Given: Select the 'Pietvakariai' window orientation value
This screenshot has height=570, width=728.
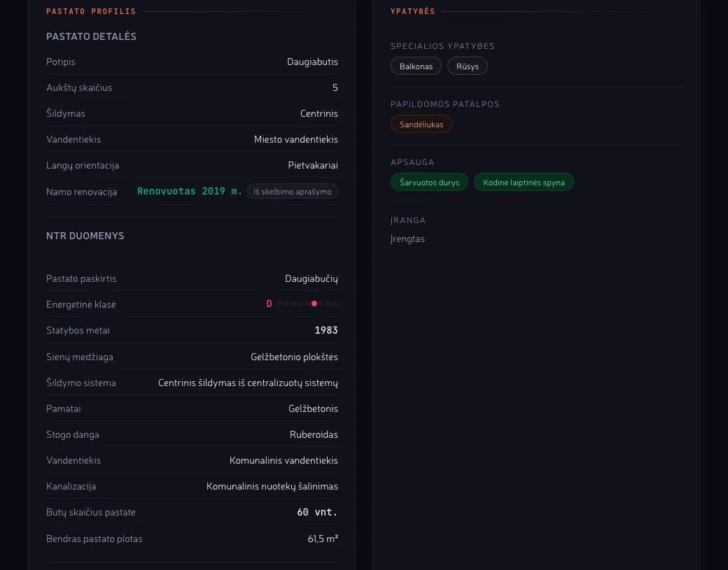Looking at the screenshot, I should [312, 166].
